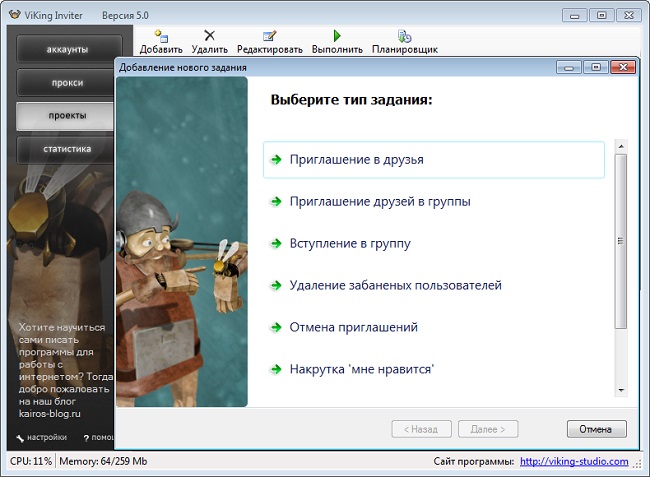The image size is (650, 477).
Task: Open the статистика section
Action: coord(66,149)
